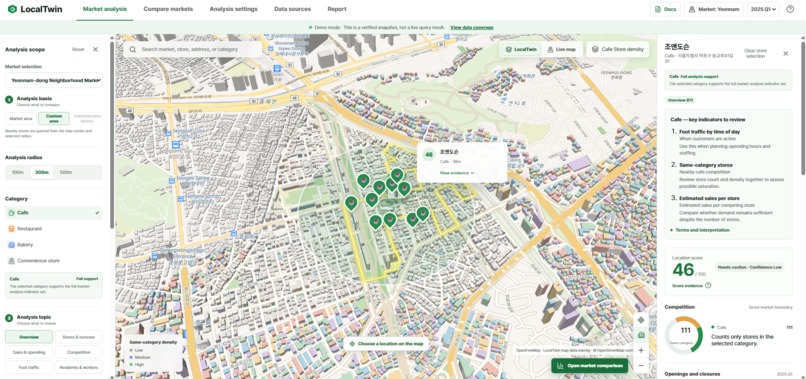Focus the map search input field
This screenshot has height=379, width=806.
click(x=193, y=49)
